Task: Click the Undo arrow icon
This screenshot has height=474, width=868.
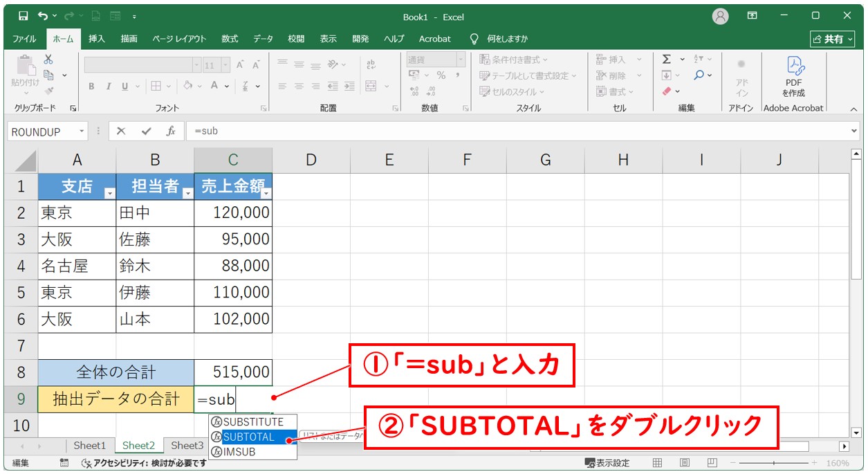Action: pos(44,16)
